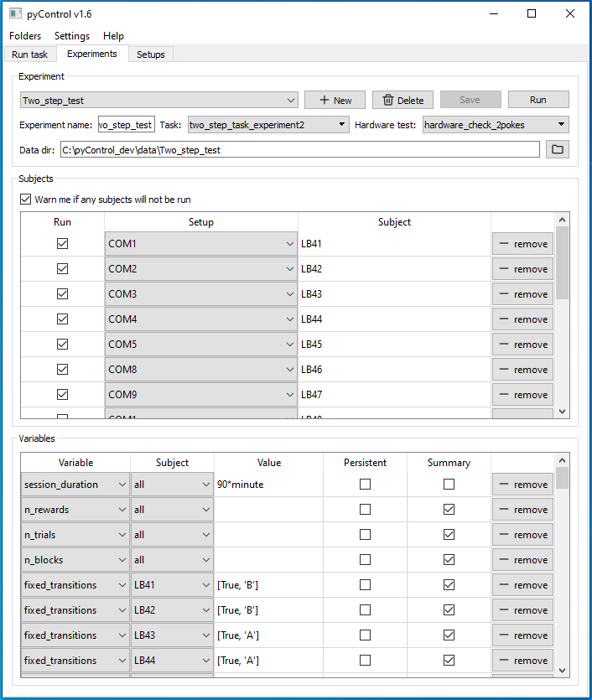Remove subject LB42 from the subjects table
This screenshot has width=592, height=700.
click(522, 269)
